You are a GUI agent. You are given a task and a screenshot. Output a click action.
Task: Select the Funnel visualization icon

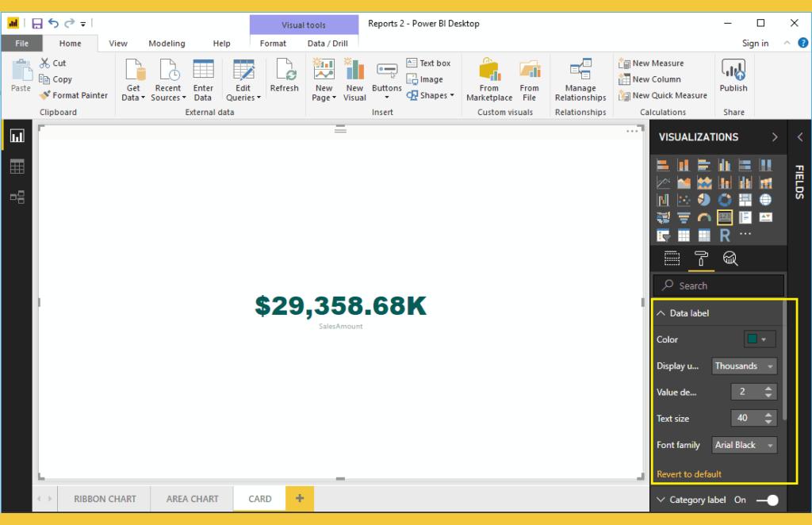pos(684,217)
